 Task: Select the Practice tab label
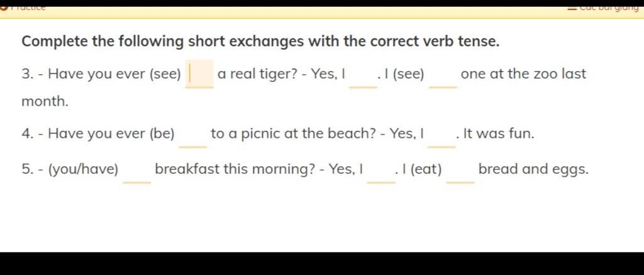point(28,8)
